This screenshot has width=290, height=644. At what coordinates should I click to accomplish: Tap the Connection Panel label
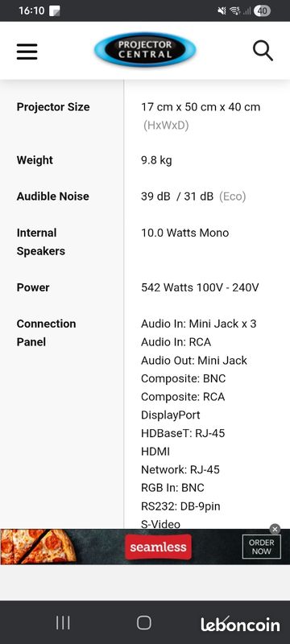coord(46,332)
